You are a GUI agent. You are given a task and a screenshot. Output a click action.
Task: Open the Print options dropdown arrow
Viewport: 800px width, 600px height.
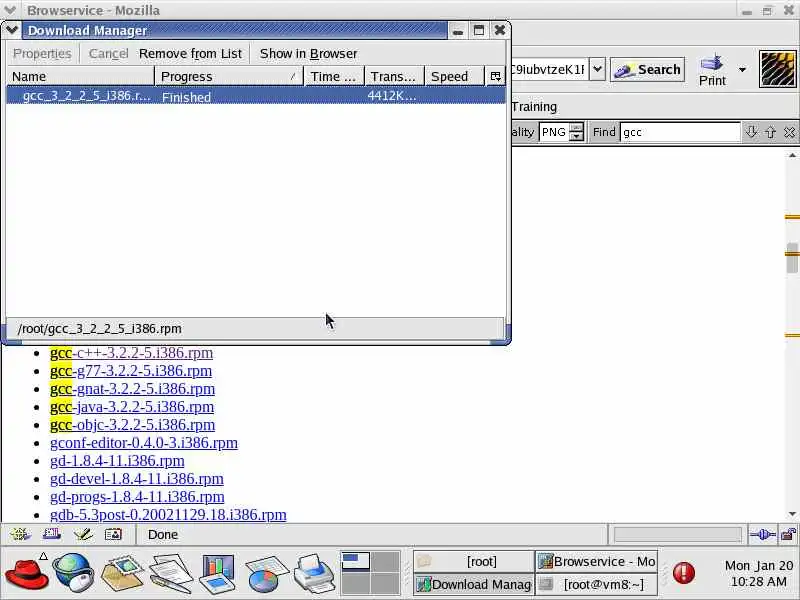(x=742, y=69)
